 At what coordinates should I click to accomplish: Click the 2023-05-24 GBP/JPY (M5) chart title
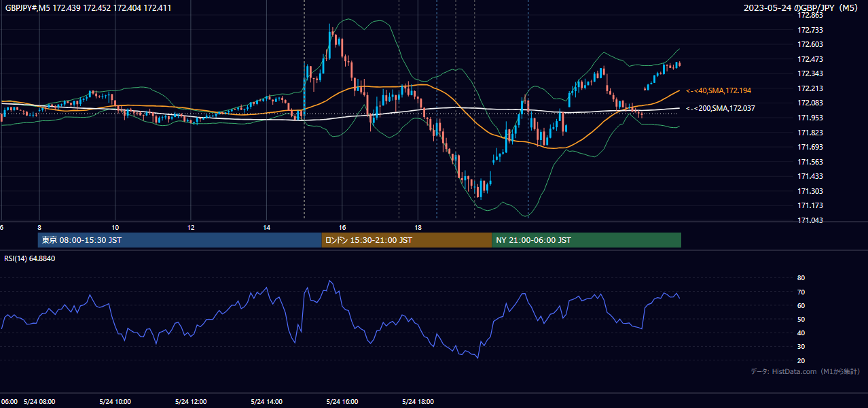(x=801, y=8)
